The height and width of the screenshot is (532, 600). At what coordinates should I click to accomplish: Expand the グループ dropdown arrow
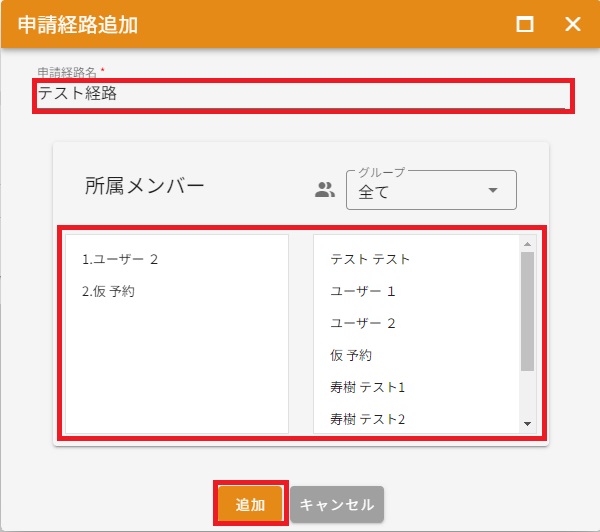492,191
